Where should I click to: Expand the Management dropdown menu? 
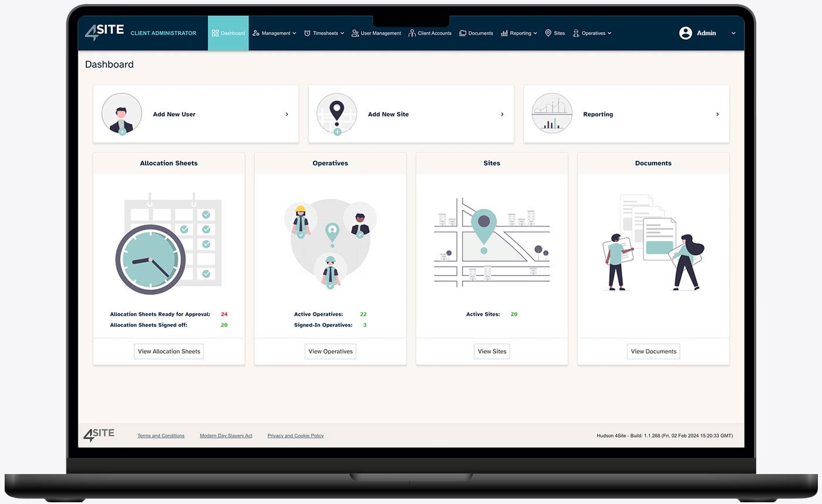[x=274, y=33]
